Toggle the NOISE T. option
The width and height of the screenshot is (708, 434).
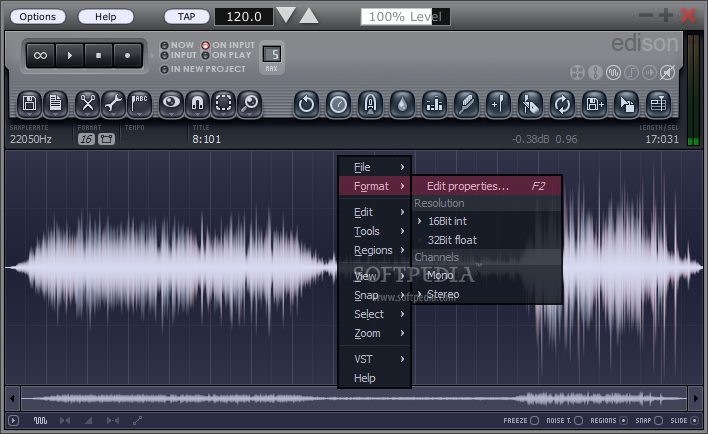pos(564,420)
